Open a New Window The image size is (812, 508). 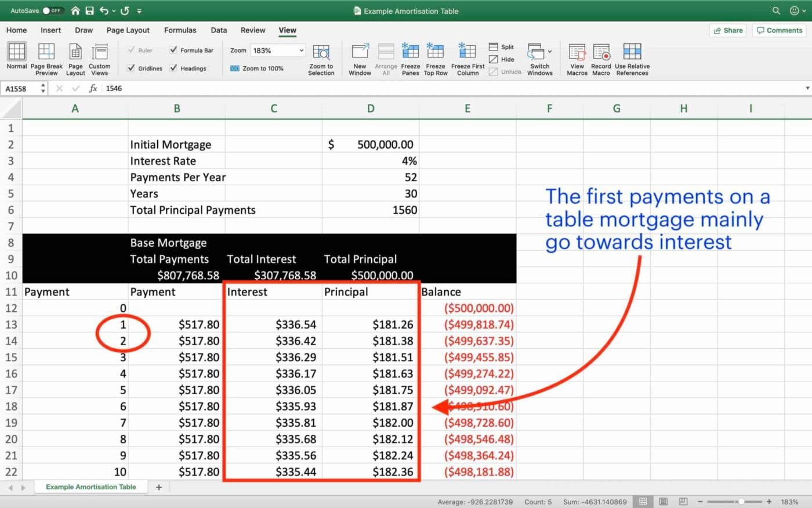360,58
